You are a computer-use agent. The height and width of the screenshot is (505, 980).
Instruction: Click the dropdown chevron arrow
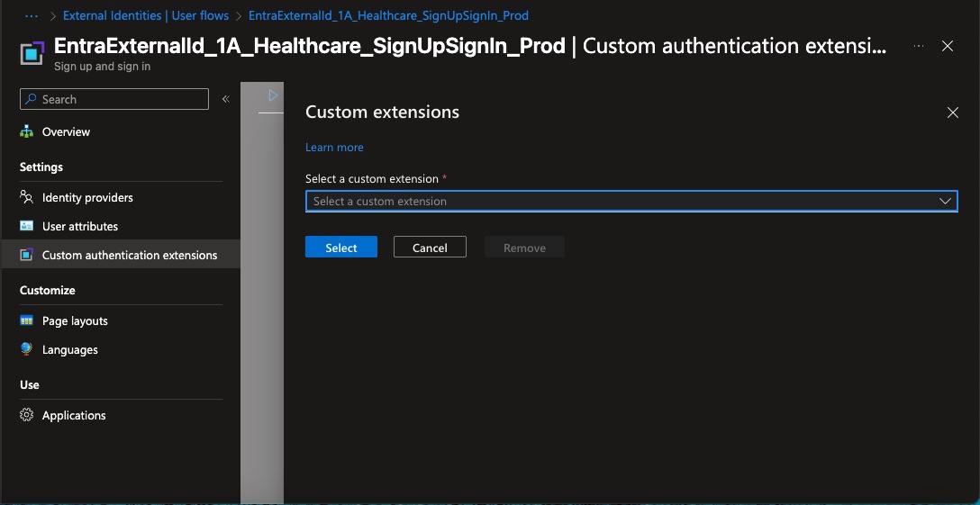tap(945, 202)
